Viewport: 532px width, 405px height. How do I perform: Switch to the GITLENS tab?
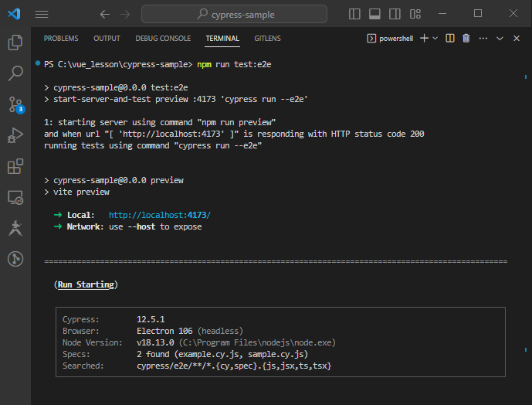click(x=267, y=39)
